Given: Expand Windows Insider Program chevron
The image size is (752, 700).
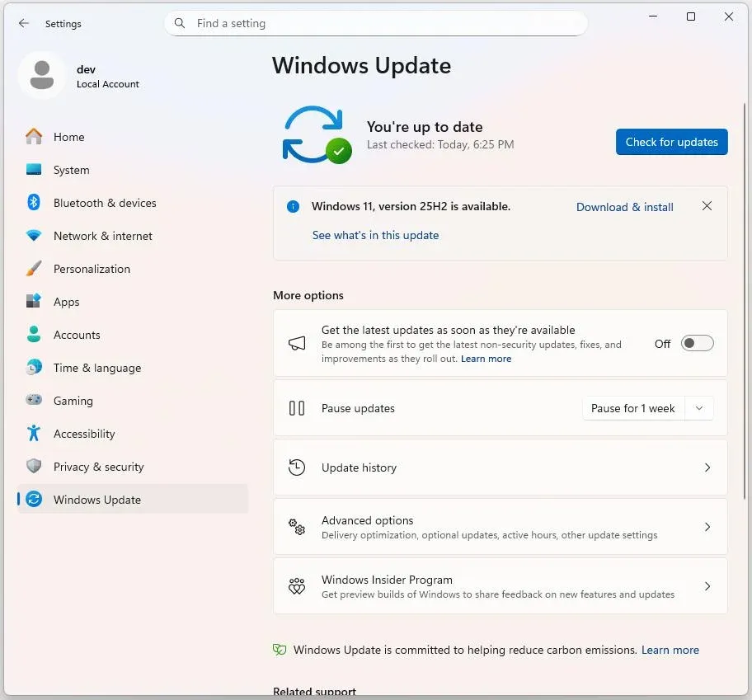Looking at the screenshot, I should (x=707, y=586).
